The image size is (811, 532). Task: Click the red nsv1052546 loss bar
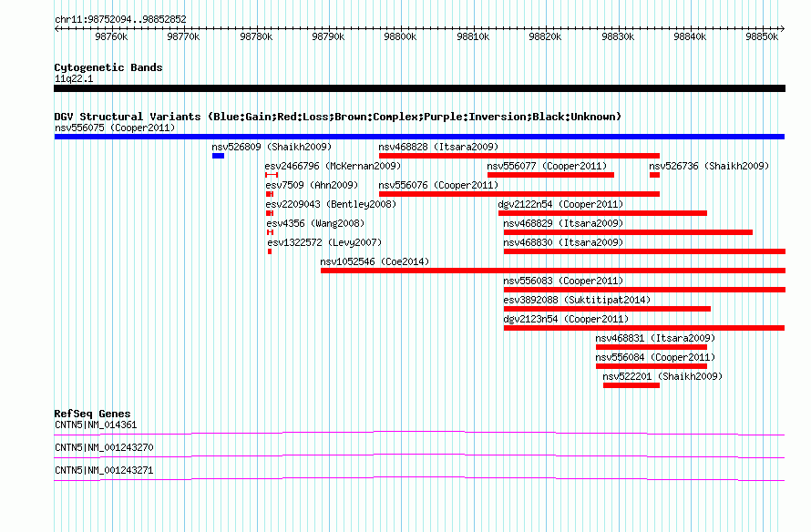pos(553,271)
